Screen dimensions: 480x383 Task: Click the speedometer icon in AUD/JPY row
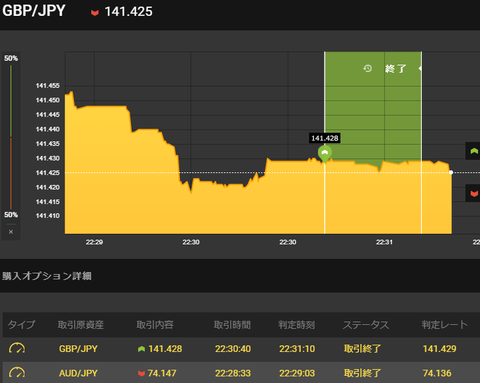(x=17, y=373)
